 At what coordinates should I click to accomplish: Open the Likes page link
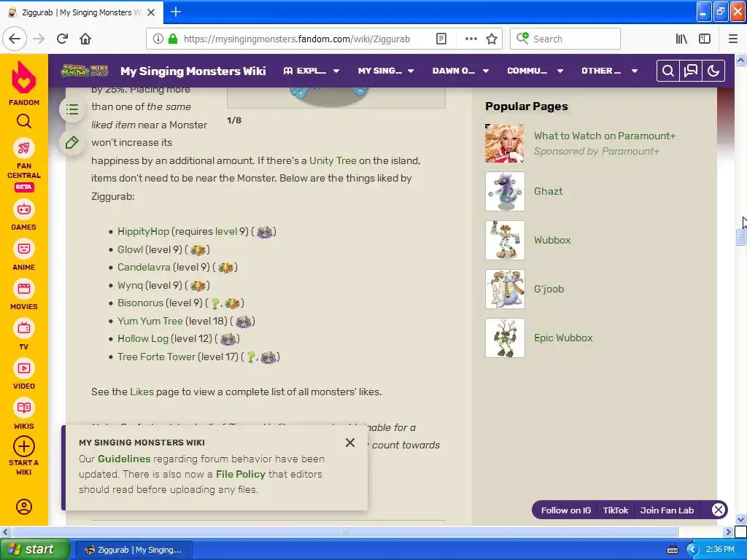tap(142, 392)
